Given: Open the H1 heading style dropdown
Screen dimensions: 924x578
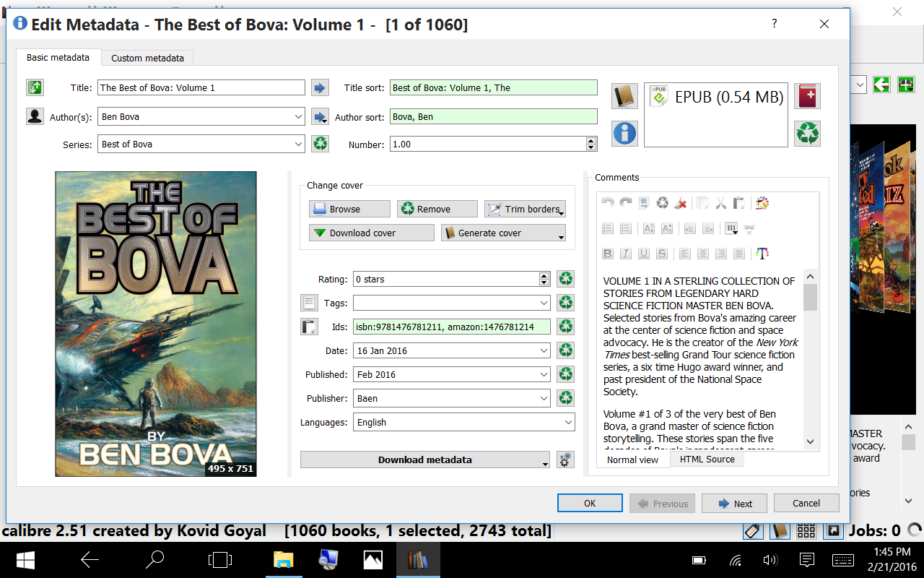Looking at the screenshot, I should 731,228.
